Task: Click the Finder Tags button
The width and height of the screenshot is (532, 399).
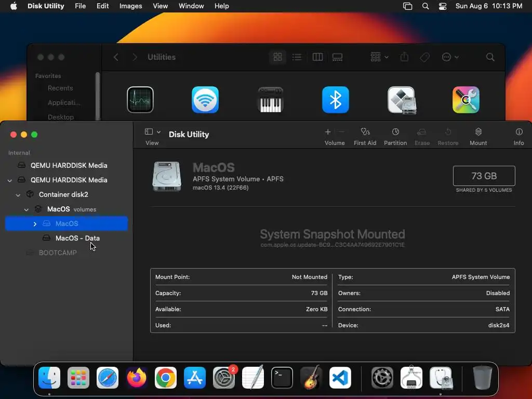Action: coord(424,57)
